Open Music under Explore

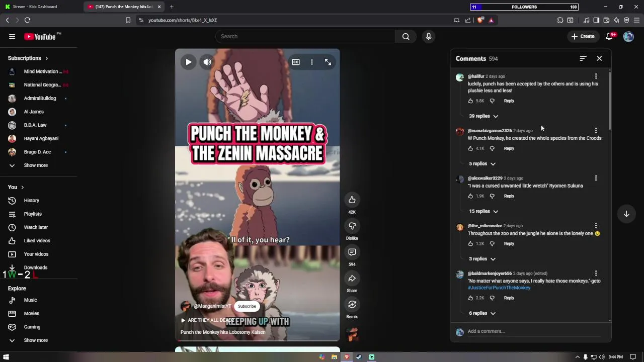pos(30,300)
